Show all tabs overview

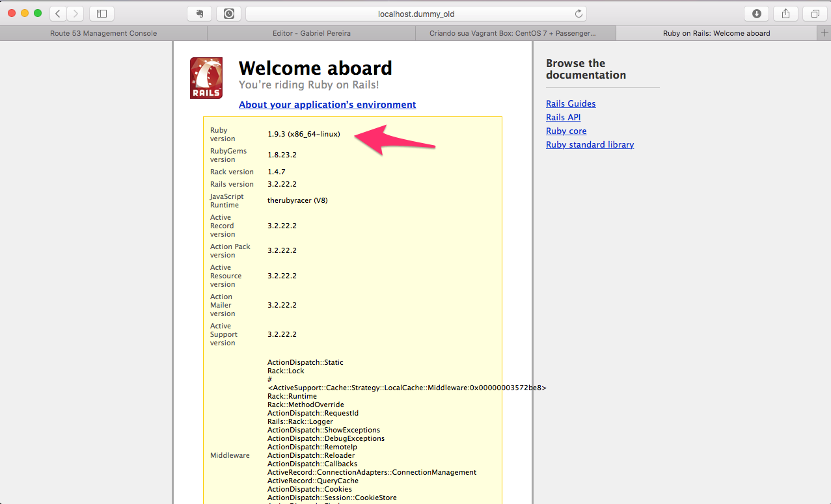[x=815, y=13]
